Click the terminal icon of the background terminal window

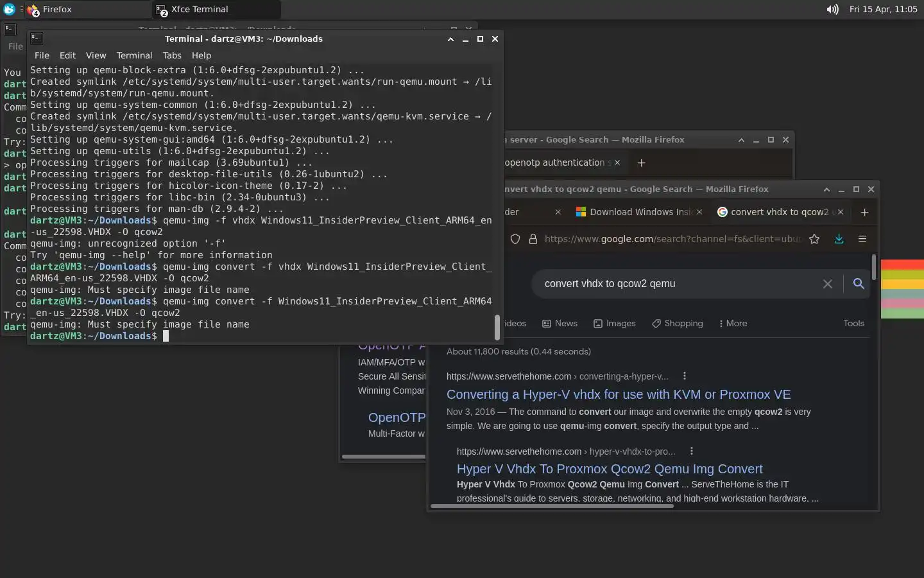tap(10, 29)
